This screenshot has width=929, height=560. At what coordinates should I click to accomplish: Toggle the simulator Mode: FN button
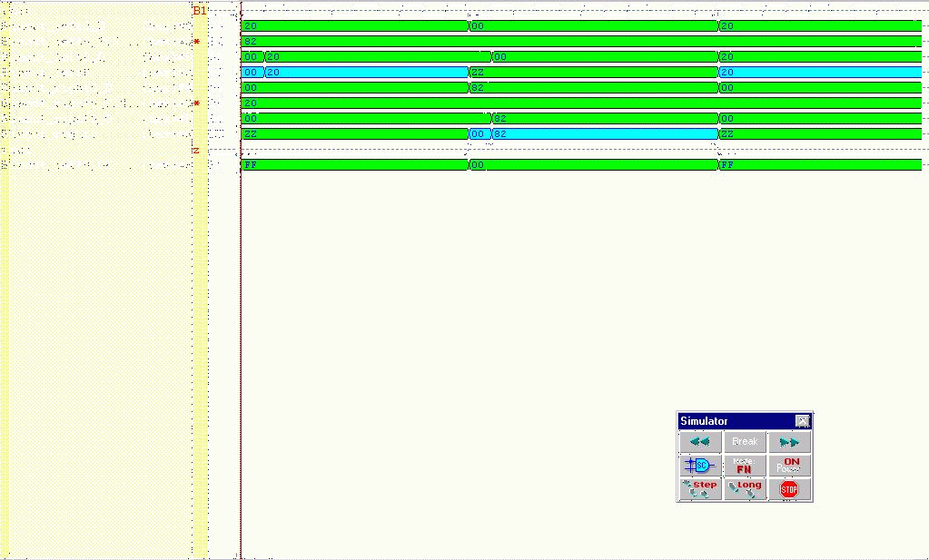coord(744,466)
